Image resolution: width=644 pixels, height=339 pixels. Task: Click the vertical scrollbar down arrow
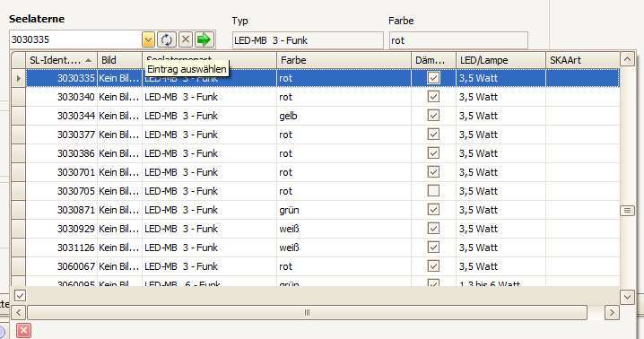click(627, 297)
